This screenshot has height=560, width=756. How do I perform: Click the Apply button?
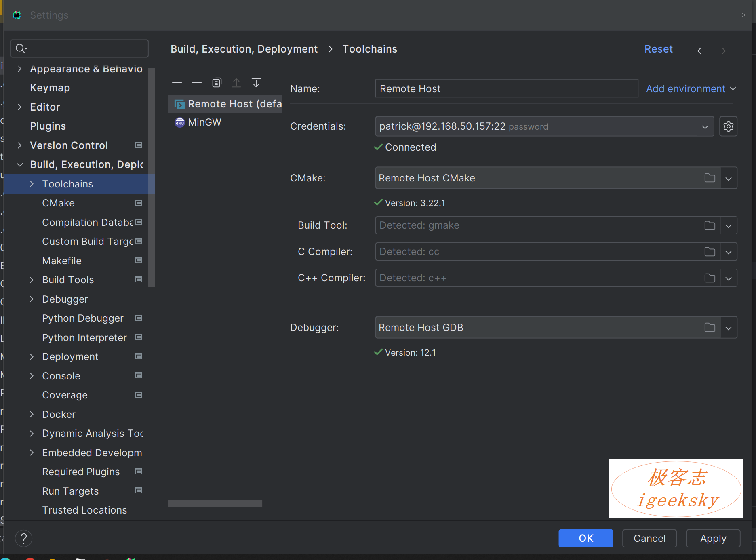[x=713, y=538]
